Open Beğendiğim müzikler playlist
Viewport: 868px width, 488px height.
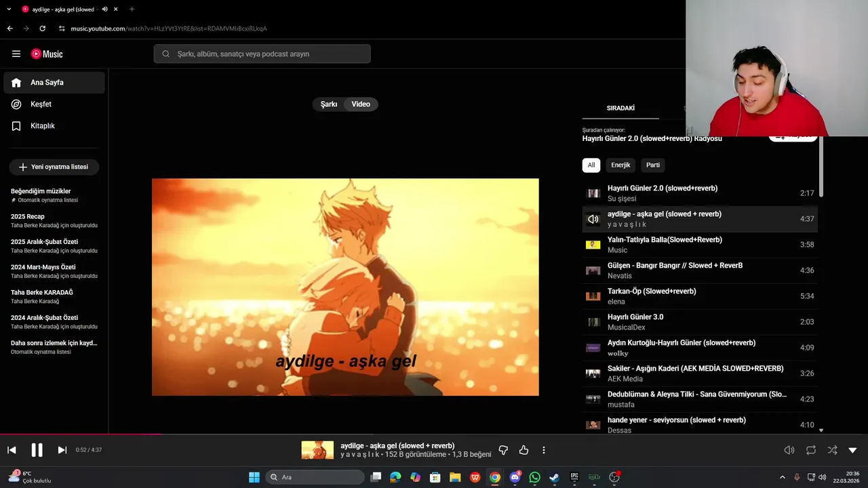54,195
